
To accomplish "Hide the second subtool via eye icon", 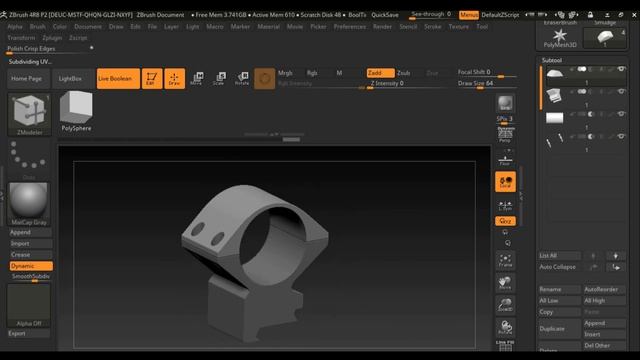I will [621, 91].
